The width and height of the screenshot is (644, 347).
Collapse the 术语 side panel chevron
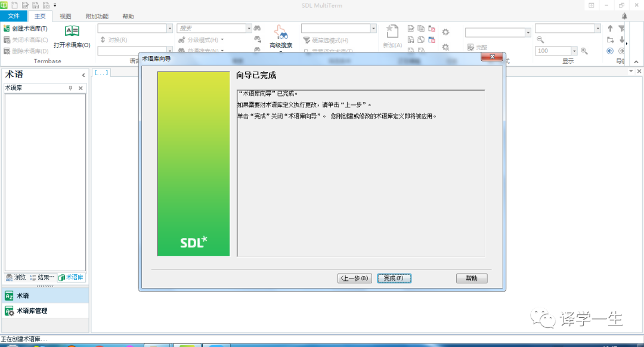point(83,75)
